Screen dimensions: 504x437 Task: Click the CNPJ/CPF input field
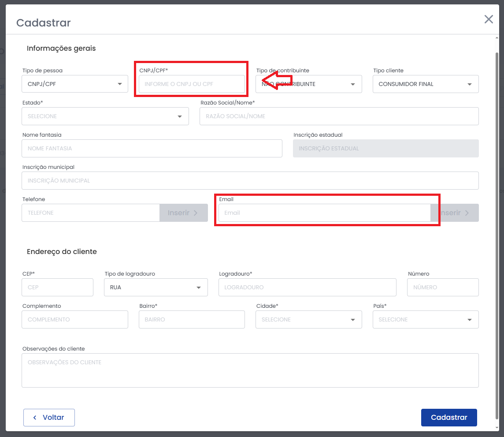coord(192,84)
